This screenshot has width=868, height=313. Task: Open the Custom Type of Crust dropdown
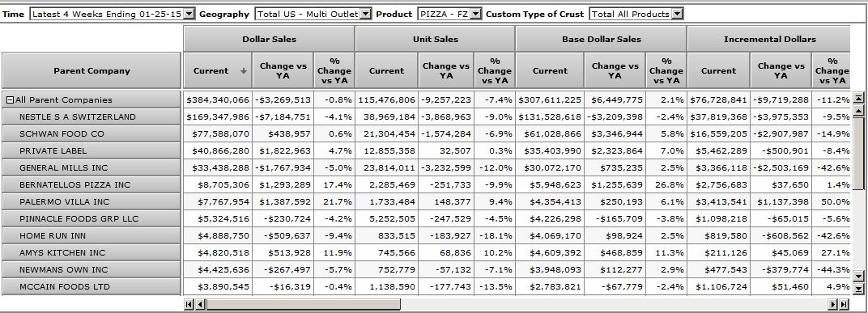[677, 14]
